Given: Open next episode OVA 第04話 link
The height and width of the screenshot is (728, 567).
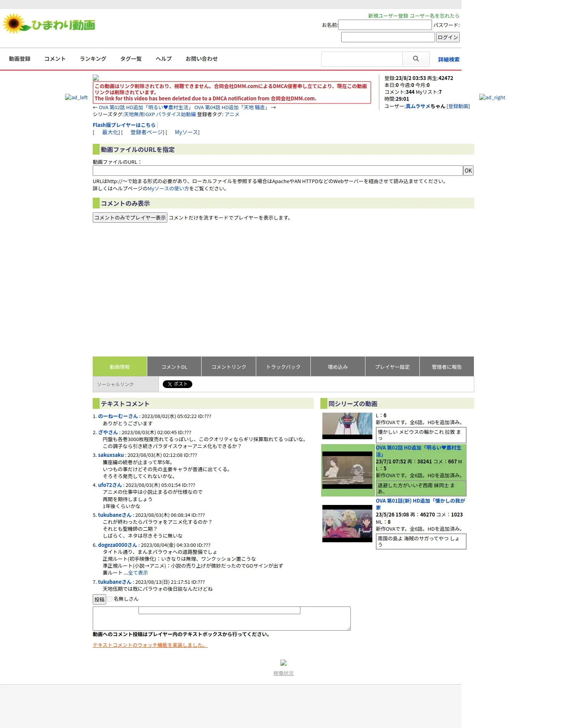Looking at the screenshot, I should [x=231, y=107].
